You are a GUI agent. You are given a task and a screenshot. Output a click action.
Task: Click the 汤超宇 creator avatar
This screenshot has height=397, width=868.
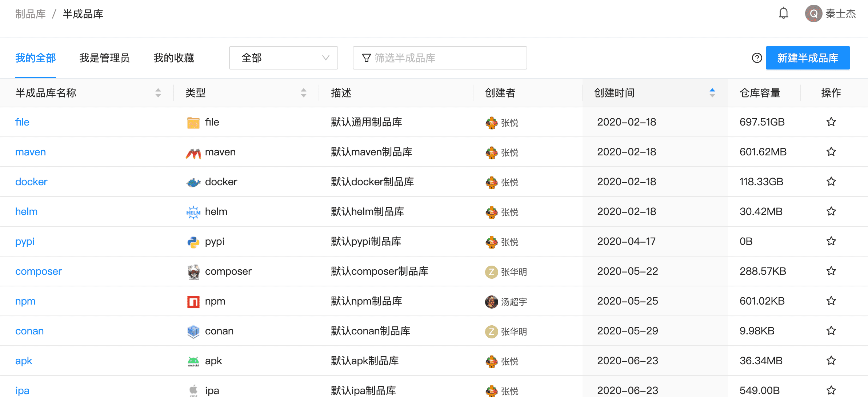point(491,302)
